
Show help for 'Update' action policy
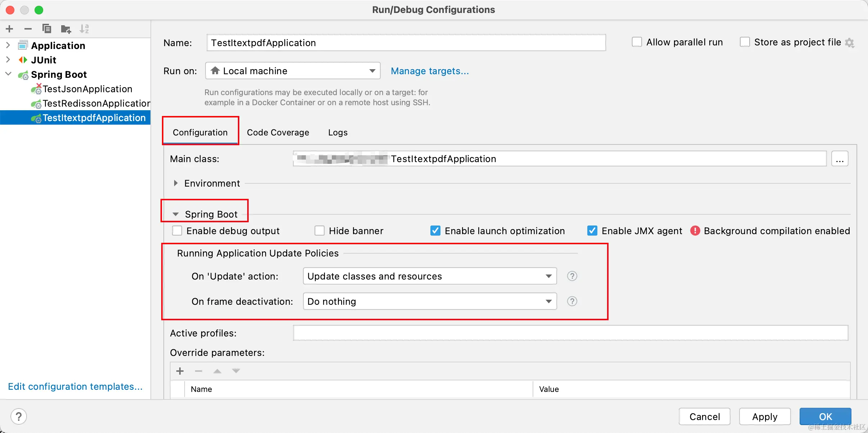click(572, 276)
